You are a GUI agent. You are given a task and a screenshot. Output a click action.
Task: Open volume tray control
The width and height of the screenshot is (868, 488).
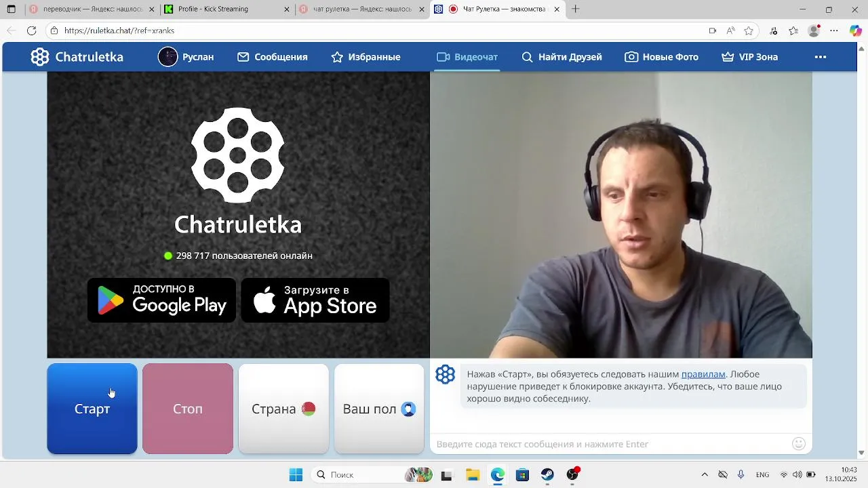(797, 474)
